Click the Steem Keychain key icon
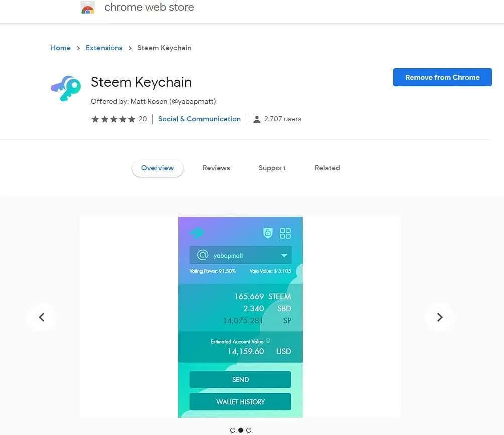 66,88
